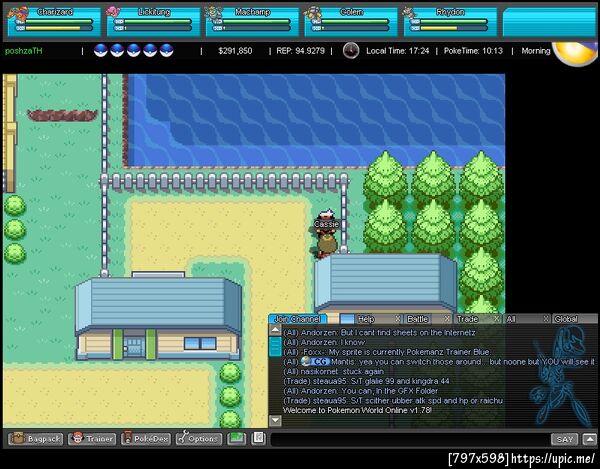The width and height of the screenshot is (600, 469).
Task: Click the green map icon in bottom bar
Action: point(236,438)
